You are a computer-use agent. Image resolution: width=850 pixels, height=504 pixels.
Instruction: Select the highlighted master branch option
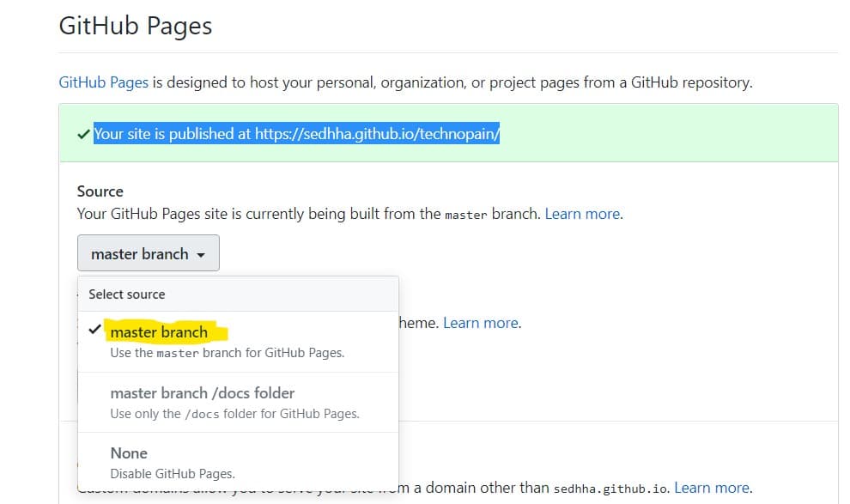[x=159, y=332]
